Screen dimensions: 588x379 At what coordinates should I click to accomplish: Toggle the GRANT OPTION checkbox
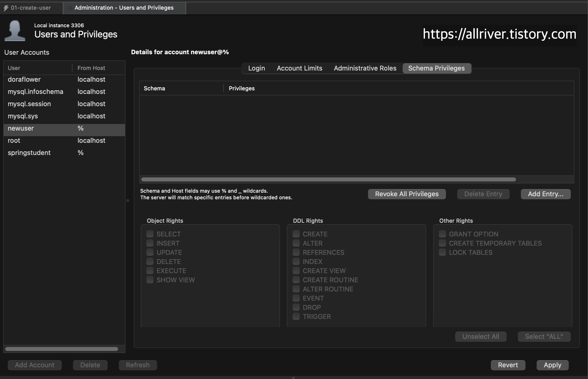click(442, 234)
